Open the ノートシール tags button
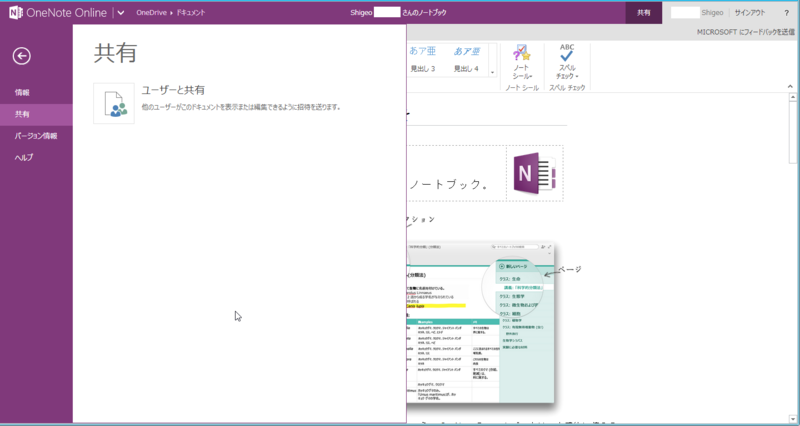 click(x=521, y=62)
